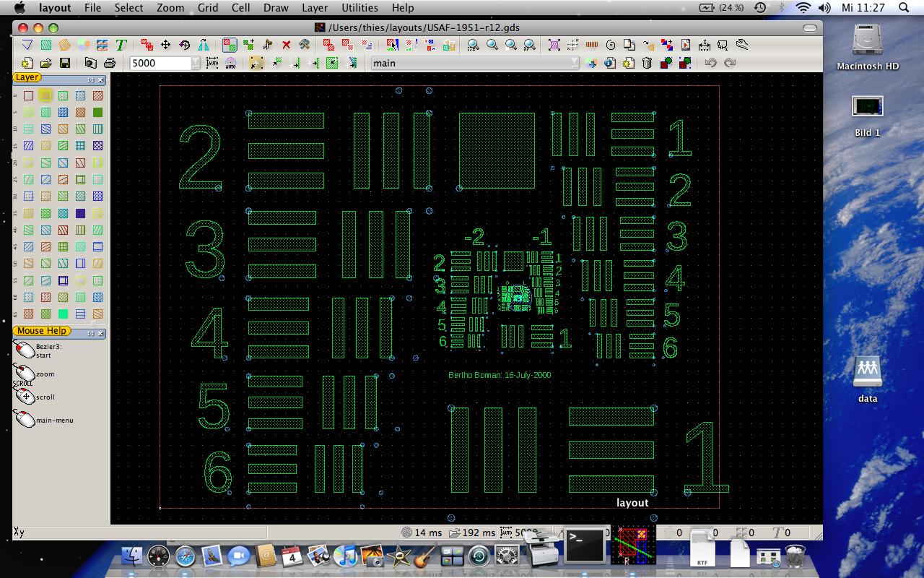Close the Layer panel
The image size is (924, 578).
(x=101, y=79)
